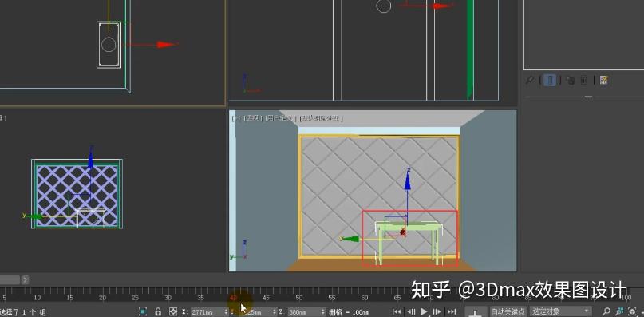Viewport: 644px width, 317px height.
Task: Click frame 40 marker on timeline
Action: [234, 298]
